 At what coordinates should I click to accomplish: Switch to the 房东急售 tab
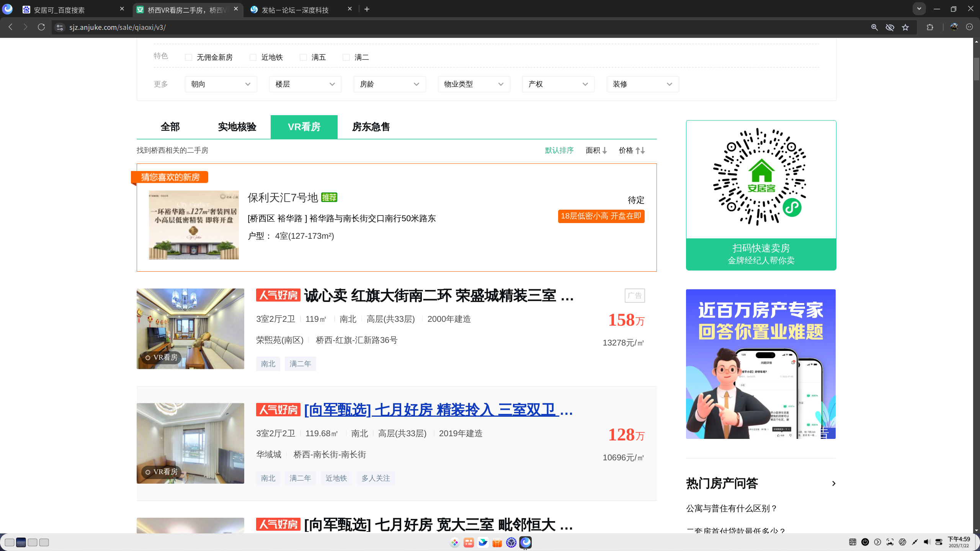371,127
